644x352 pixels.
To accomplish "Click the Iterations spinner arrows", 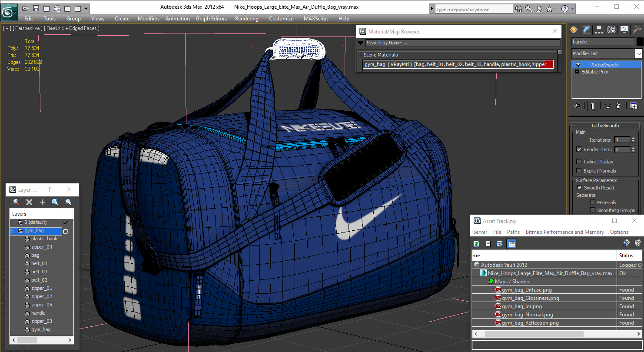I will pyautogui.click(x=633, y=140).
